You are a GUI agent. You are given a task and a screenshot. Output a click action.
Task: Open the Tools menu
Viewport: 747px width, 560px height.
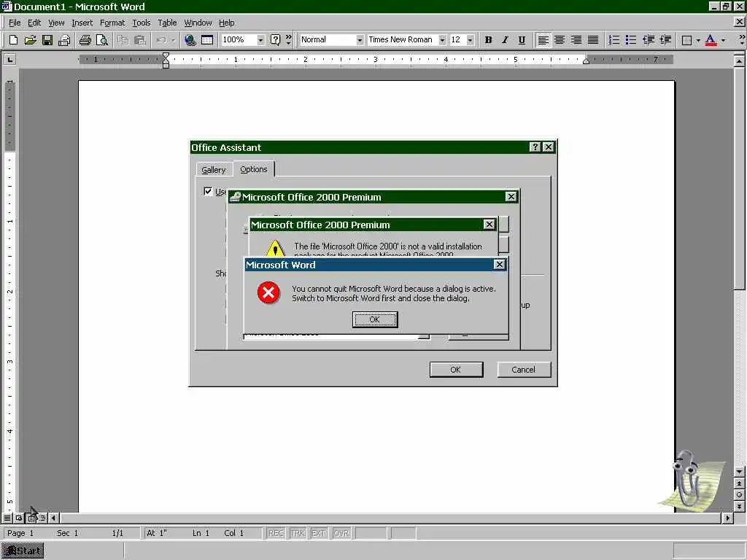[x=141, y=23]
